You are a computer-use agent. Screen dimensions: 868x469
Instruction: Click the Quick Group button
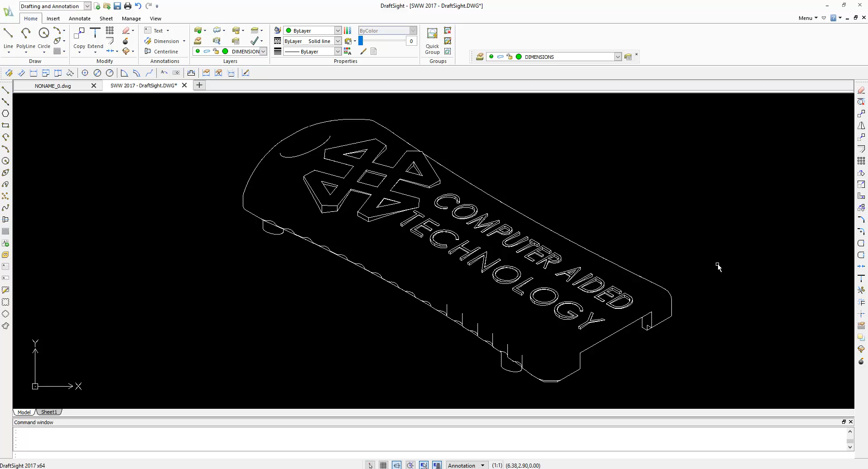[432, 41]
